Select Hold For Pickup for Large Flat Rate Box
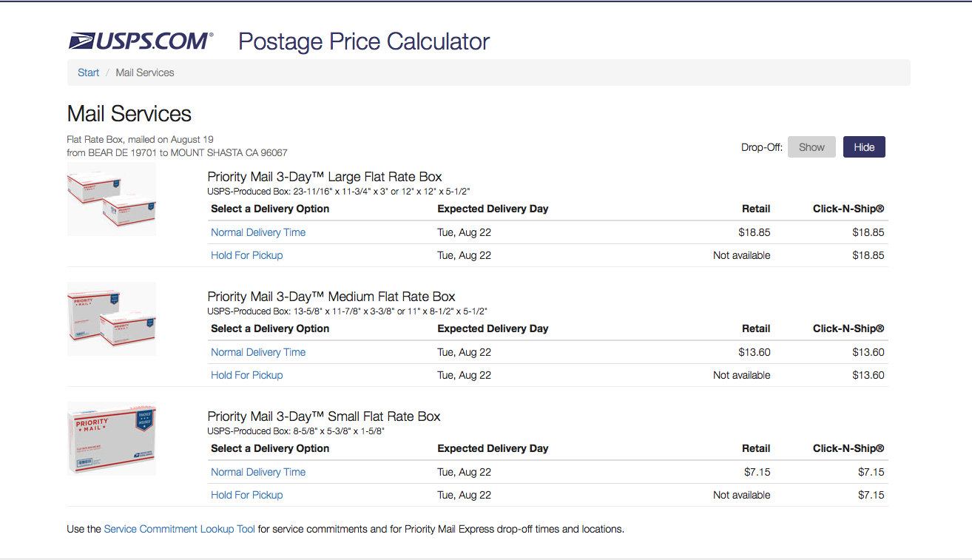Screen dimensions: 972x560 (247, 255)
